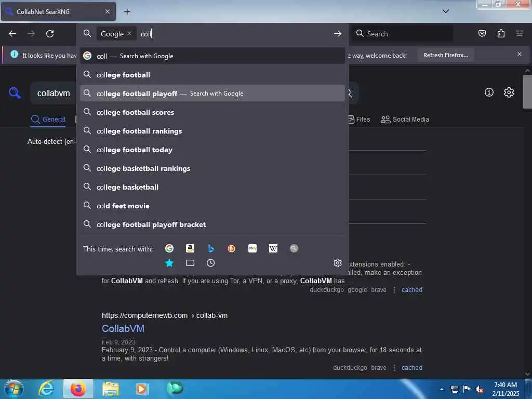Pick the 'college football playoff' suggestion

tap(212, 94)
